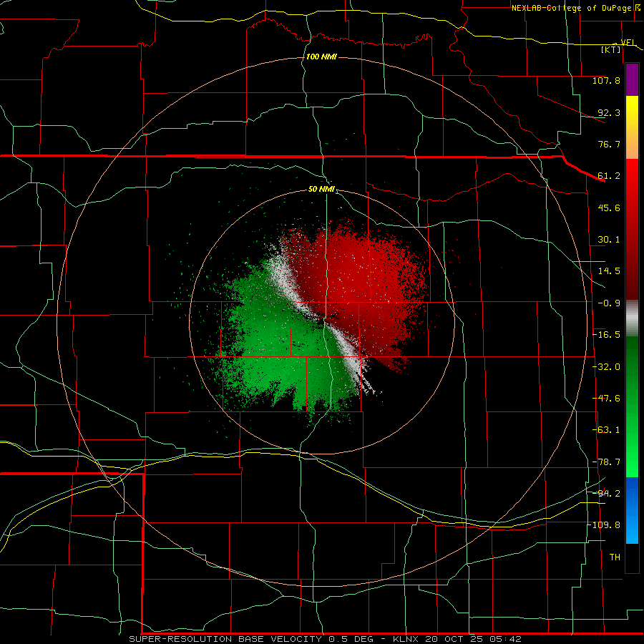The image size is (644, 644).
Task: Pick the blue segment of the color bar
Action: coord(632,510)
